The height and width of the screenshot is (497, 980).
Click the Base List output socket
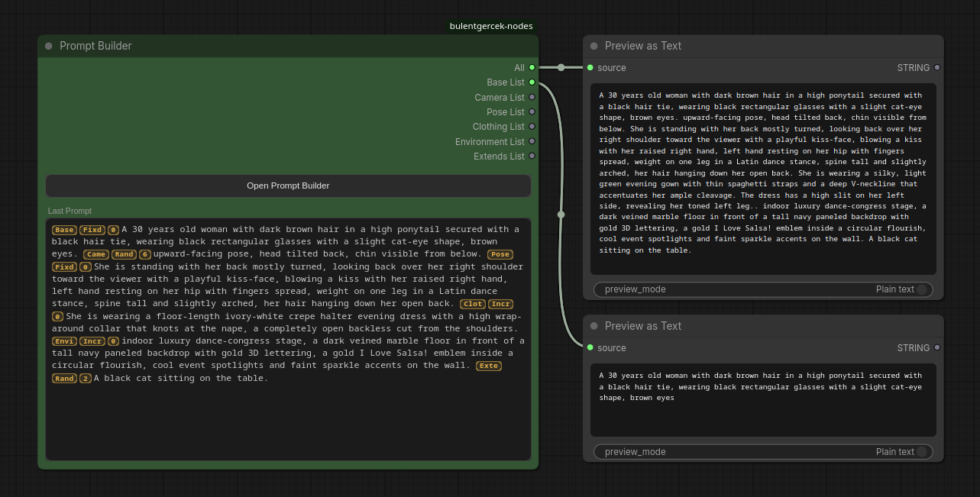pos(532,82)
